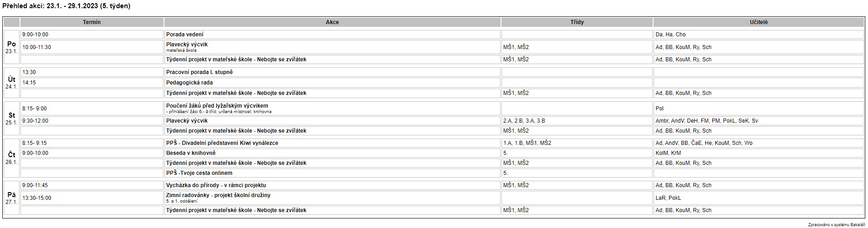Click PPŠ Divadelní představení Kiwi vynálezce
868x228 pixels.
coord(222,143)
